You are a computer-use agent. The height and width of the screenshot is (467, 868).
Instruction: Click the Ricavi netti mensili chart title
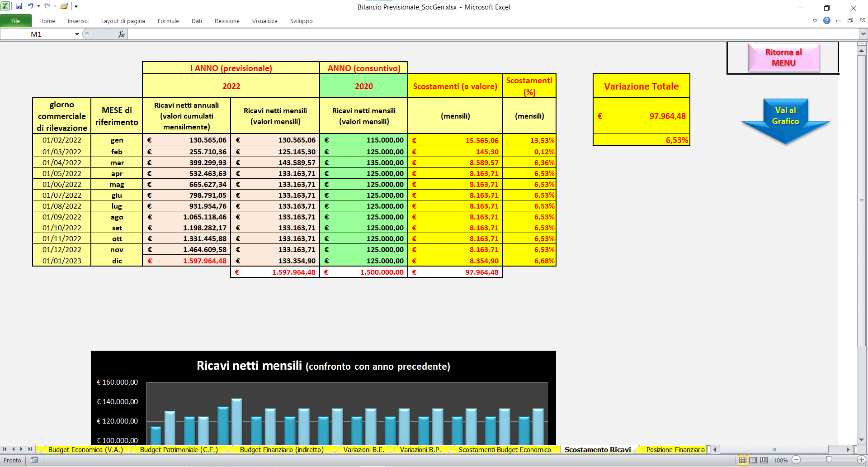click(x=323, y=366)
